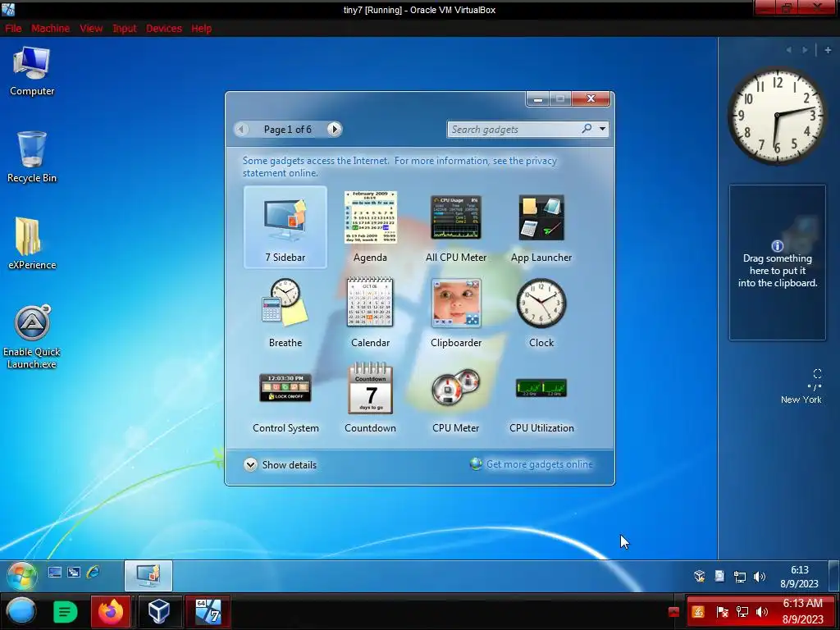Viewport: 840px width, 630px height.
Task: Go to next gadget gallery page
Action: point(335,129)
